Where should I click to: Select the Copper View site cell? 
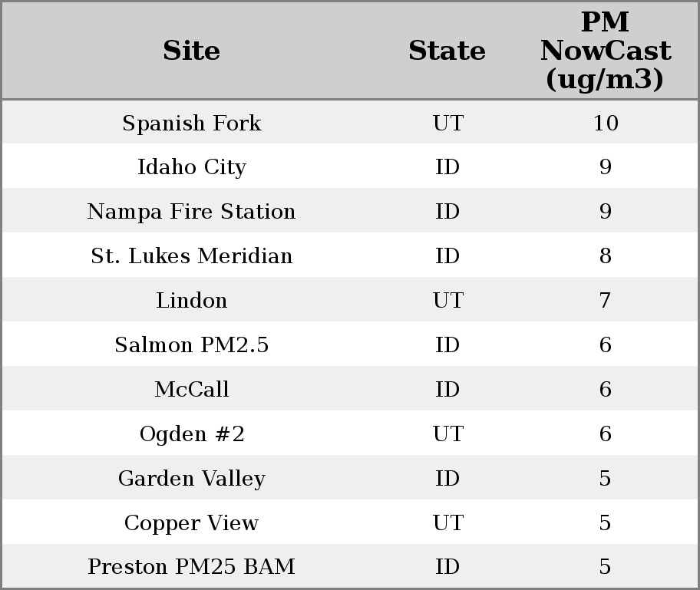pos(192,523)
